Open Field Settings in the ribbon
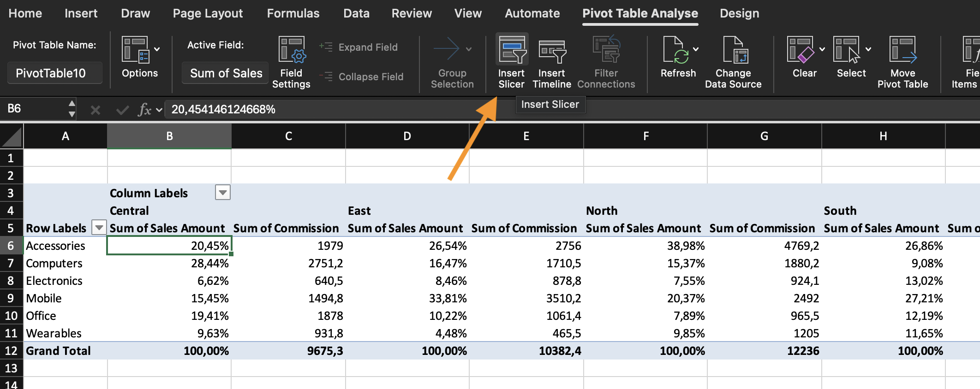 291,51
